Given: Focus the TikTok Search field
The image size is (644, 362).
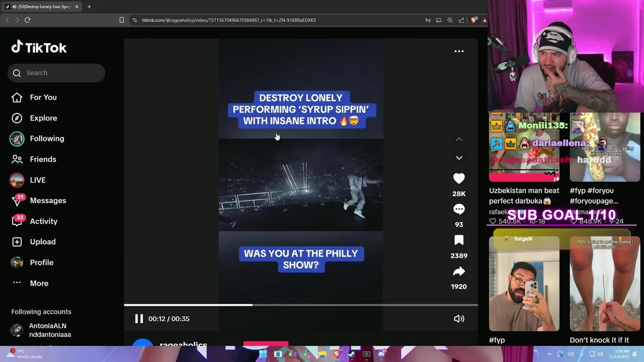Looking at the screenshot, I should point(56,73).
